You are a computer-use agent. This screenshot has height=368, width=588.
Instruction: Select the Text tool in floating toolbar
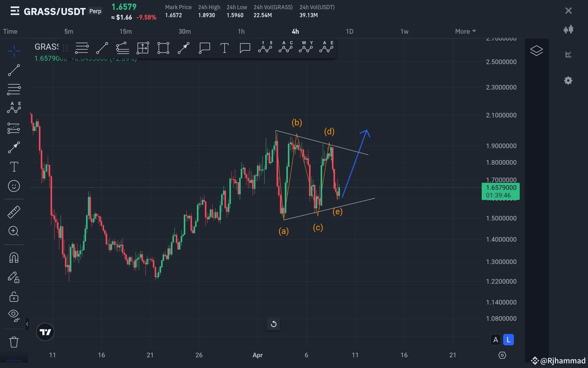(224, 48)
